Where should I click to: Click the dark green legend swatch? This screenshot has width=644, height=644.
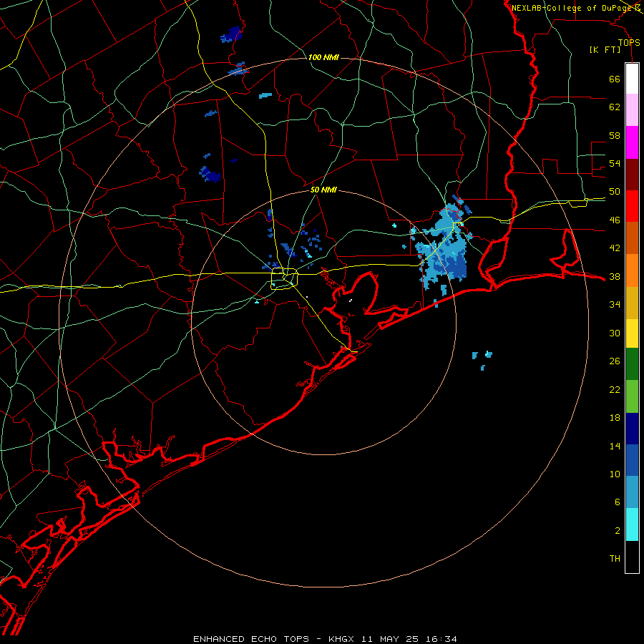point(632,364)
